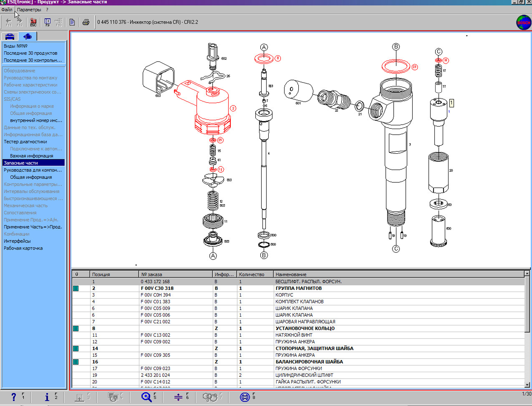532x406 pixels.
Task: Select 'Применение Часть=>Прод.' in sidebar
Action: [33, 227]
